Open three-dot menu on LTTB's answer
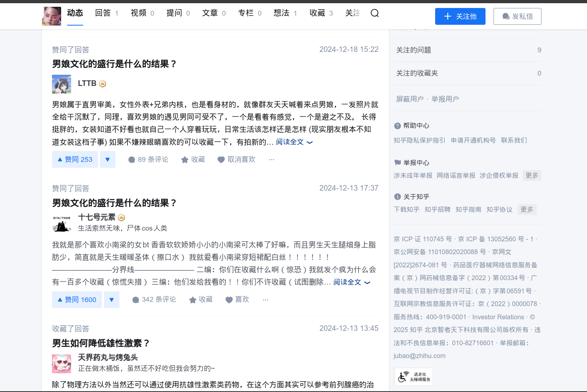The height and width of the screenshot is (392, 587). click(x=271, y=159)
